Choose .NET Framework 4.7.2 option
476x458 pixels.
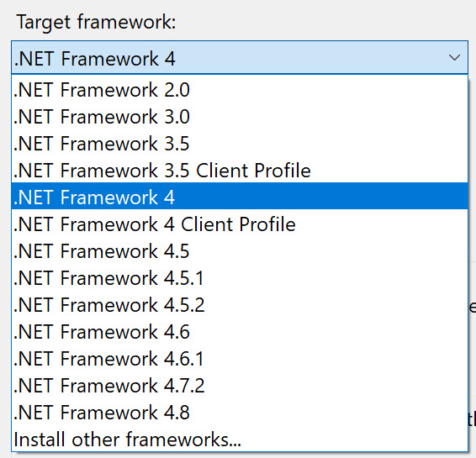(240, 386)
